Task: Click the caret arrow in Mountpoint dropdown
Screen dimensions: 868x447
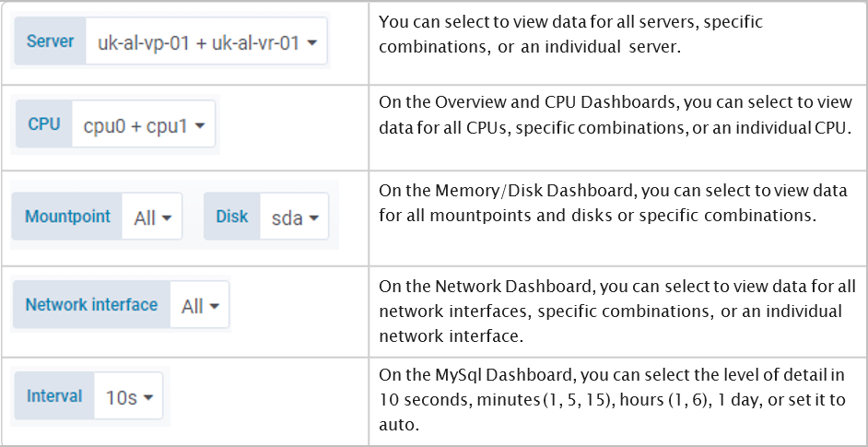Action: pos(167,219)
